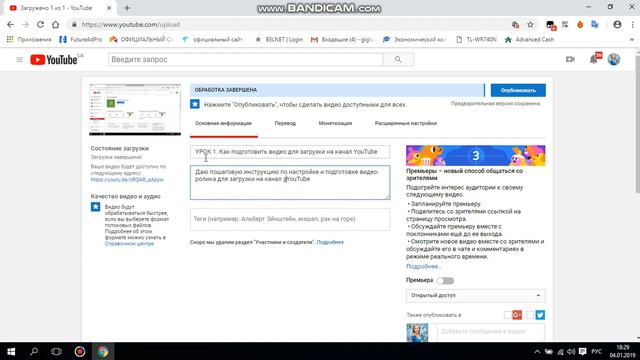Check the Twitter share checkbox
640x360 pixels.
530,315
